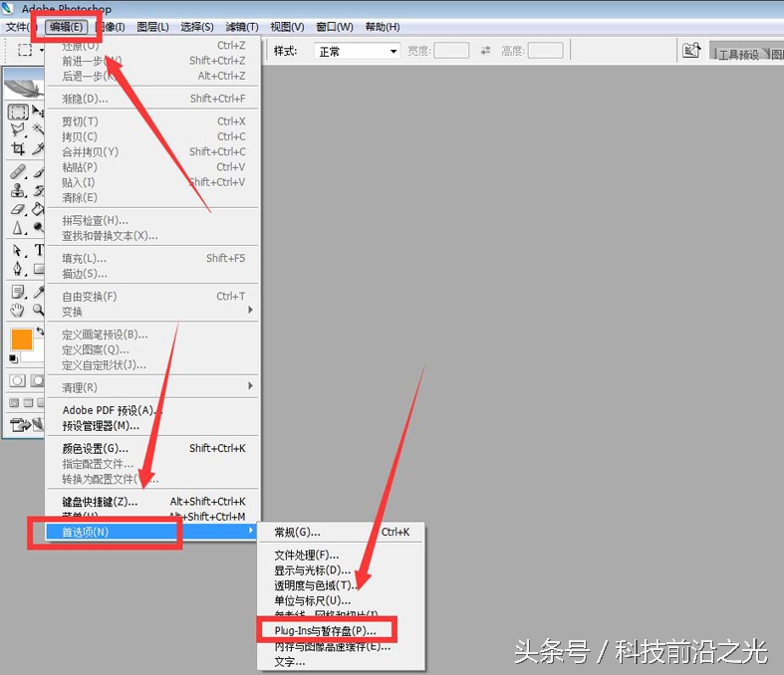784x675 pixels.
Task: Expand the 变换 submenu arrow
Action: 250,311
